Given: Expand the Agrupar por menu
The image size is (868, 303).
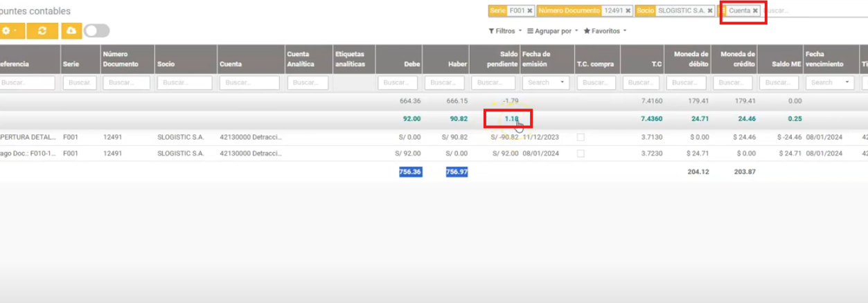Looking at the screenshot, I should pos(552,31).
